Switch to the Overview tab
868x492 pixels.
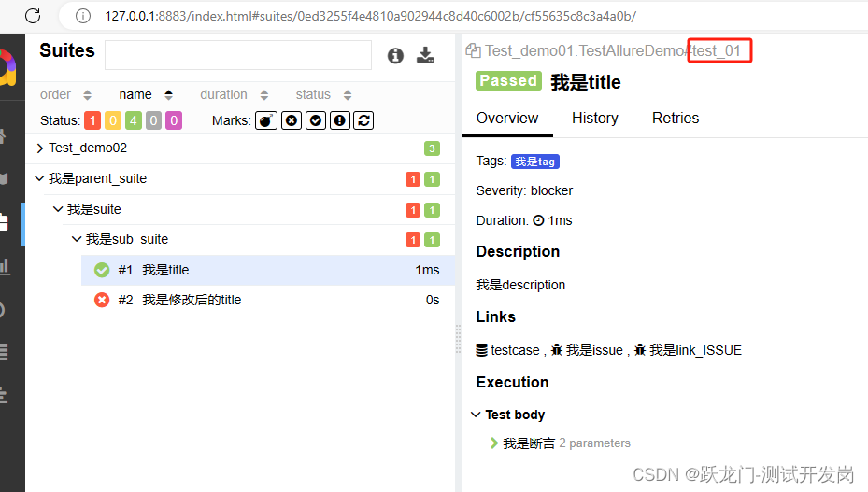507,119
